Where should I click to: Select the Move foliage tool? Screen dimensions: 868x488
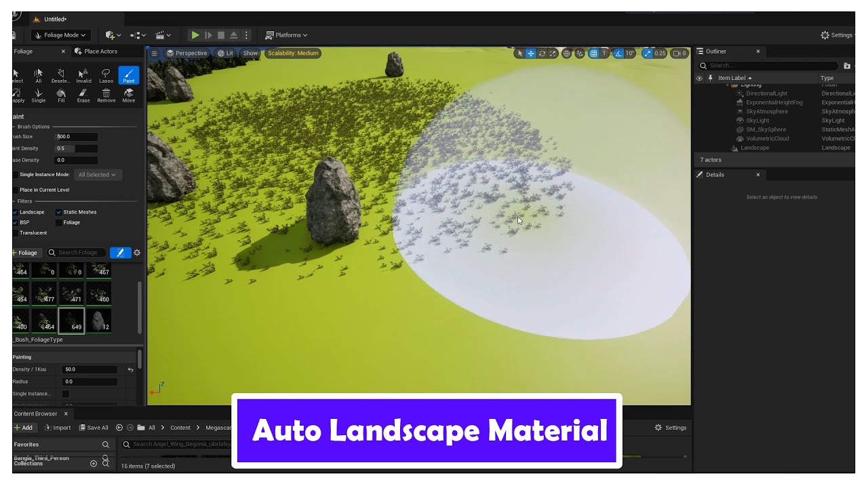click(128, 95)
